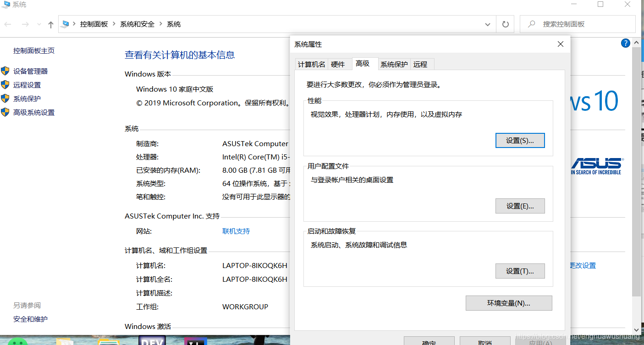Open startup and recovery 设置(T) button
This screenshot has width=644, height=345.
click(520, 271)
